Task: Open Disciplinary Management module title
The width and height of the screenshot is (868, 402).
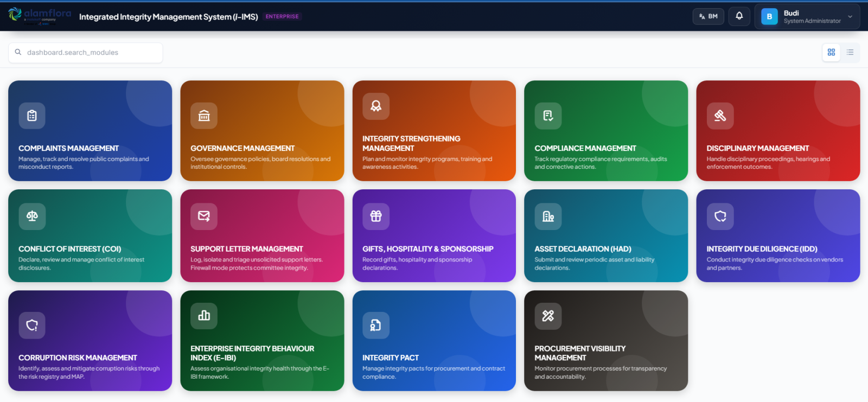Action: pos(758,148)
